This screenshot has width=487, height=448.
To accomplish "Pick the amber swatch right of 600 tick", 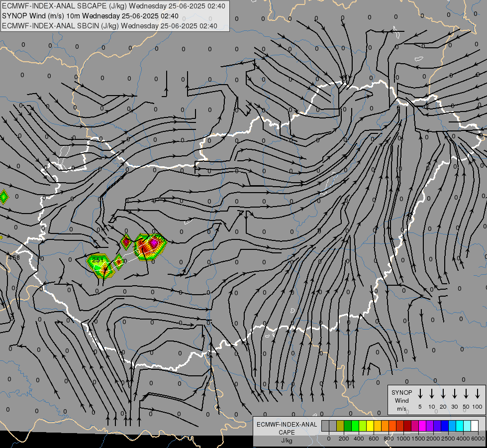I will 378,426.
